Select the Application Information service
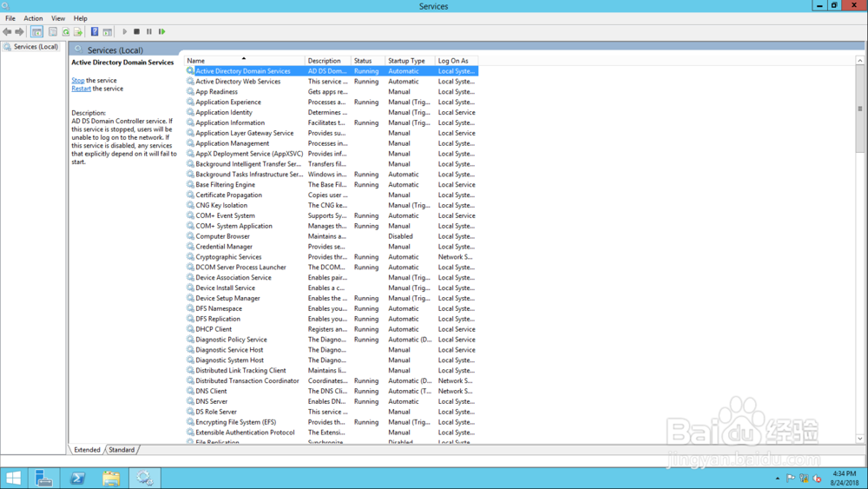The image size is (868, 489). (x=332, y=123)
